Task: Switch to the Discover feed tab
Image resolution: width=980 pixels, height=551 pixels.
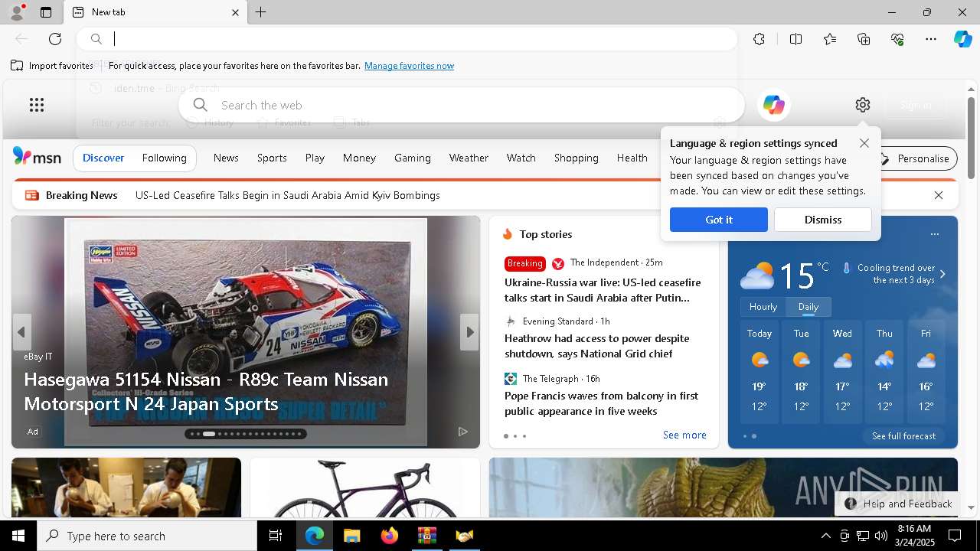Action: [103, 158]
